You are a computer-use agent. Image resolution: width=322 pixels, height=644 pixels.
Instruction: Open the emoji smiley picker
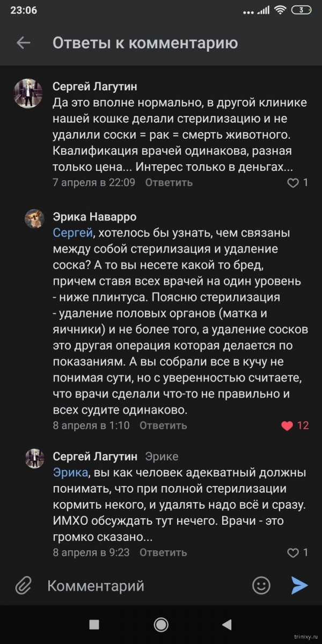point(261,585)
